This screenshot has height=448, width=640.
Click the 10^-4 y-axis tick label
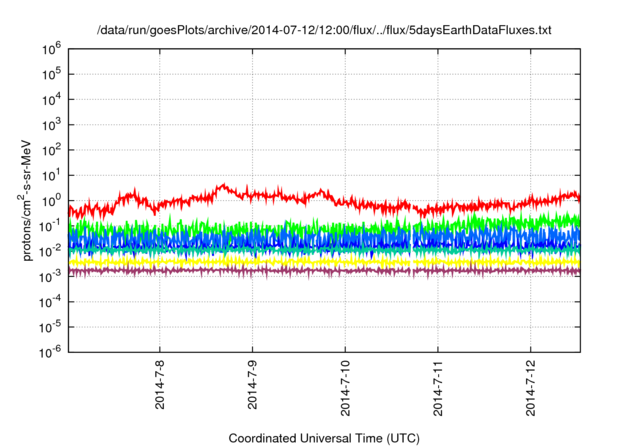pyautogui.click(x=50, y=302)
